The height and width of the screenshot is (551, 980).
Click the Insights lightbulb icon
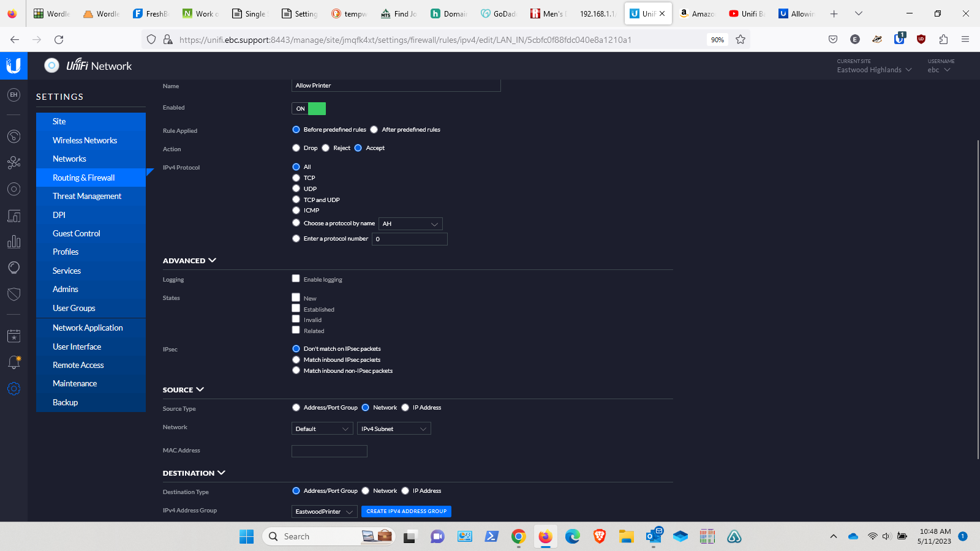click(13, 268)
